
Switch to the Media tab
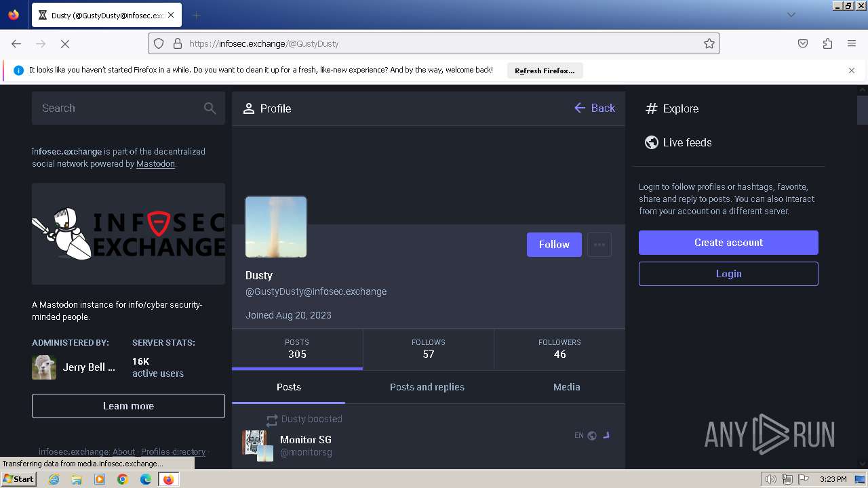tap(567, 387)
